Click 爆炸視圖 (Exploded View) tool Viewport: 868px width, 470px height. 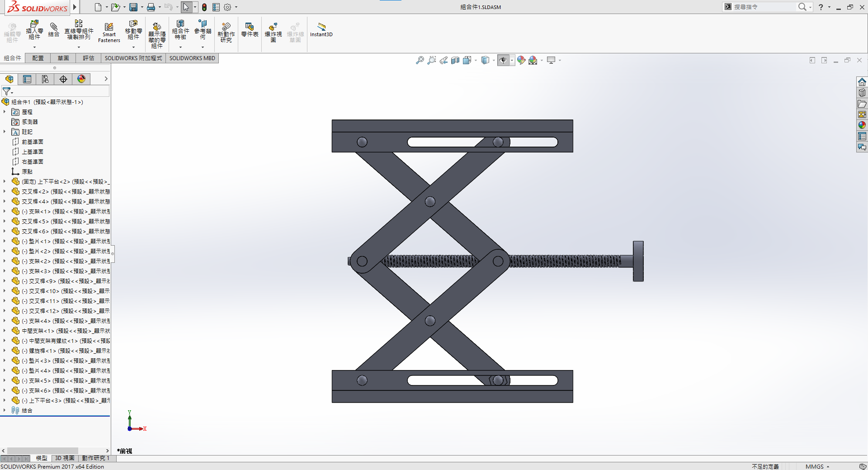[x=273, y=33]
